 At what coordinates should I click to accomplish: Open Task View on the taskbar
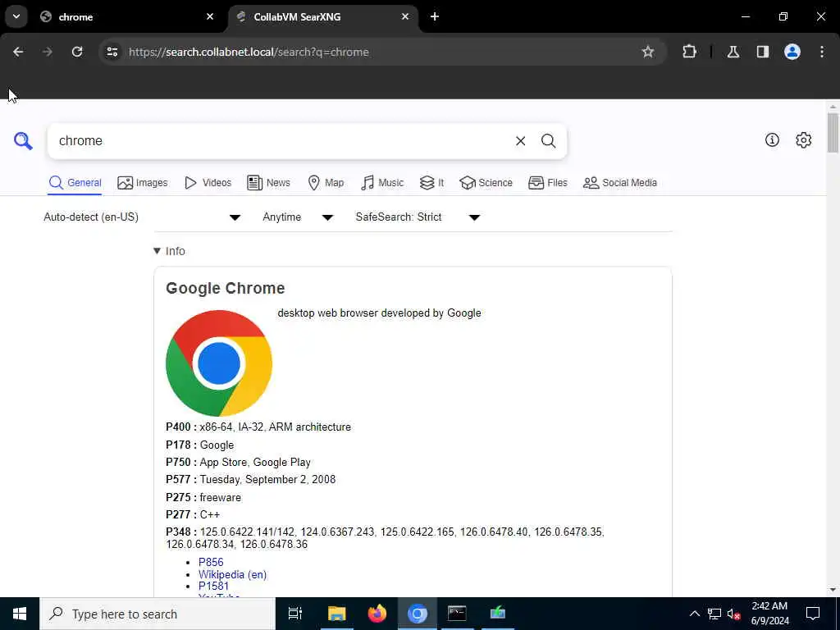tap(295, 614)
